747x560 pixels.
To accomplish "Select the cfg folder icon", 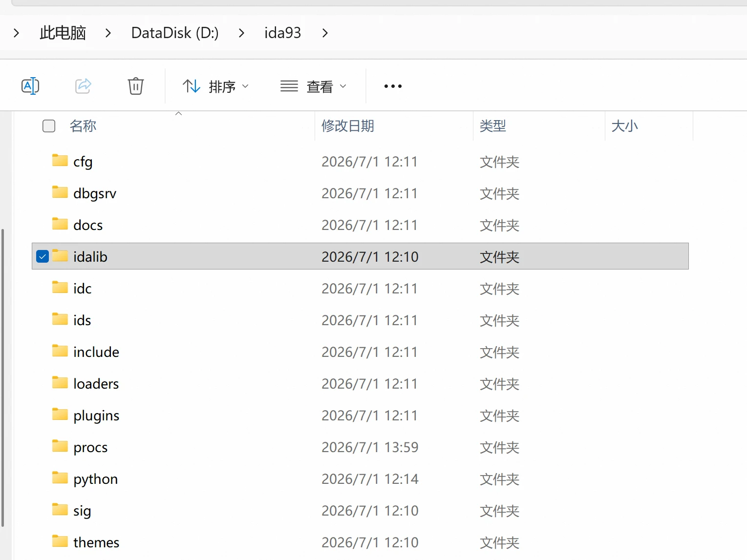I will (60, 161).
